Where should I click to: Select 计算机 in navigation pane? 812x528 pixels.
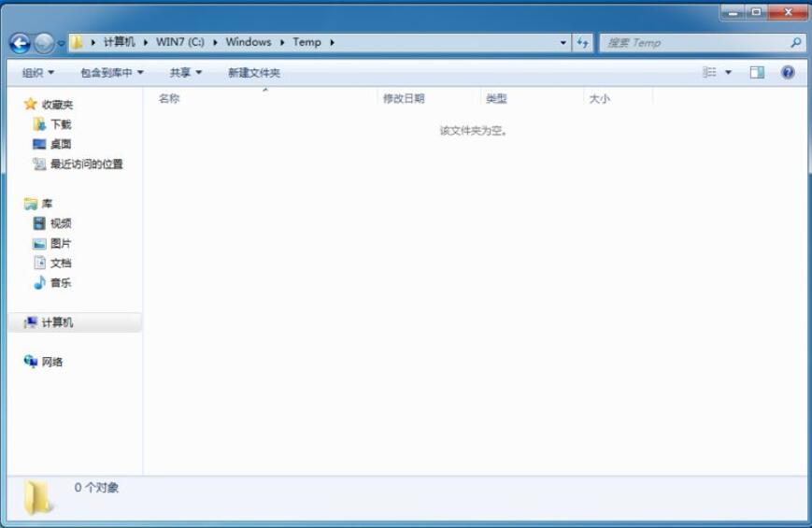(57, 322)
